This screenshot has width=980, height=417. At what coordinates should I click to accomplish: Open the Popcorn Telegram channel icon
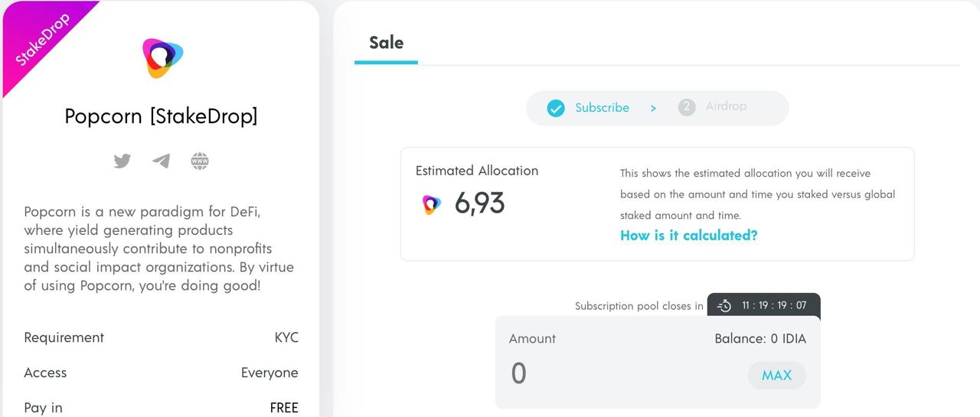tap(161, 161)
